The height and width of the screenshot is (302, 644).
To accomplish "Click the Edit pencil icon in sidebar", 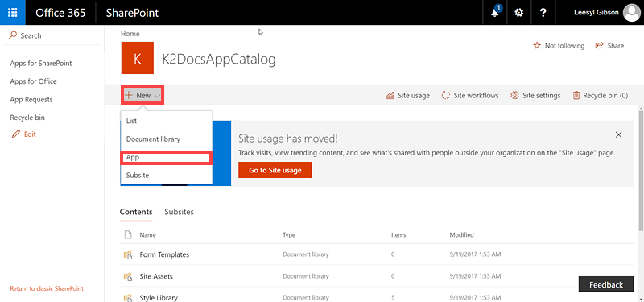I will pyautogui.click(x=16, y=134).
